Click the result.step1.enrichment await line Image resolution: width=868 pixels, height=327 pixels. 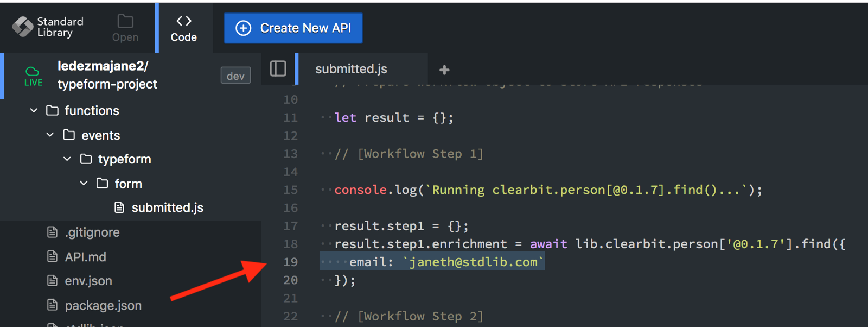[590, 244]
